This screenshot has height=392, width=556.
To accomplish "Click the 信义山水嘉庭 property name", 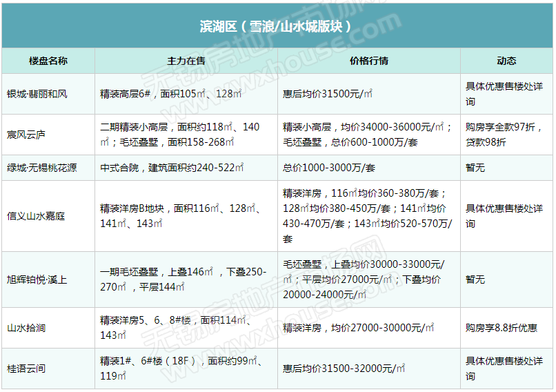I will [x=37, y=216].
